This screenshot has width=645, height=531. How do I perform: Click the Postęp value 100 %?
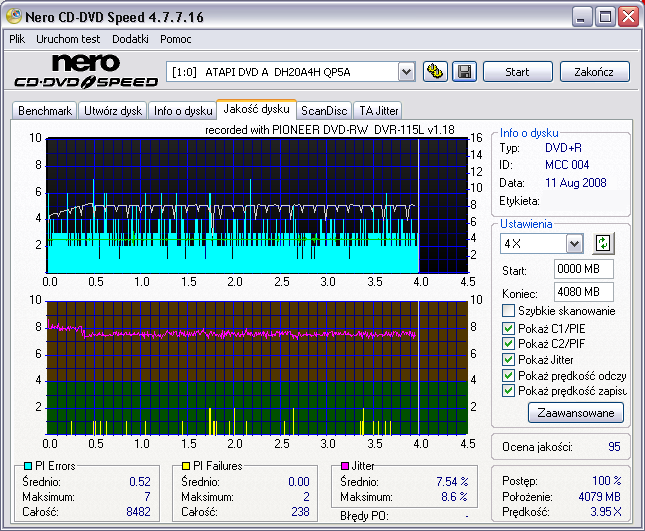click(x=607, y=480)
